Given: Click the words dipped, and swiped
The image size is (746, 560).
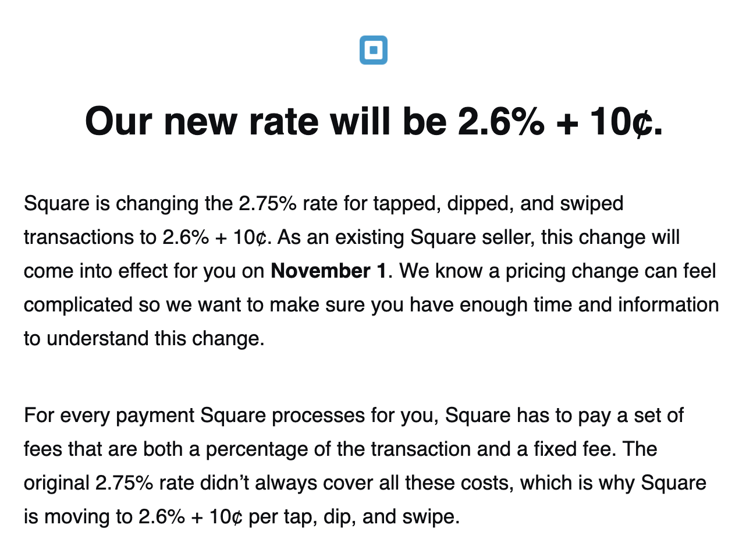Looking at the screenshot, I should [533, 204].
